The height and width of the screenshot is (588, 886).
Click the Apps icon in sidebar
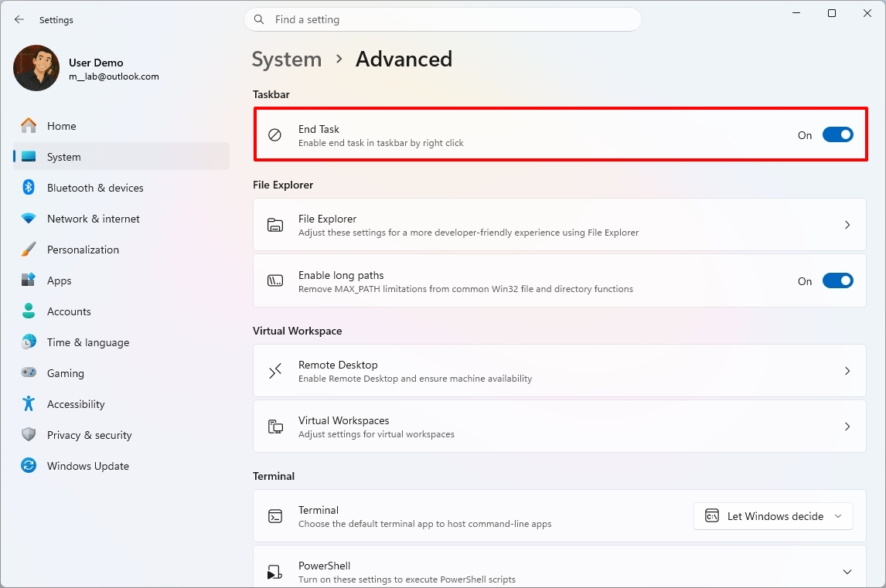29,280
